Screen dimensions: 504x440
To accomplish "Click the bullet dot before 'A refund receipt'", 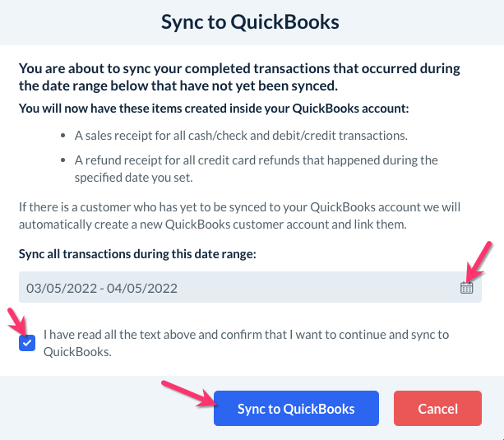I will [x=62, y=160].
